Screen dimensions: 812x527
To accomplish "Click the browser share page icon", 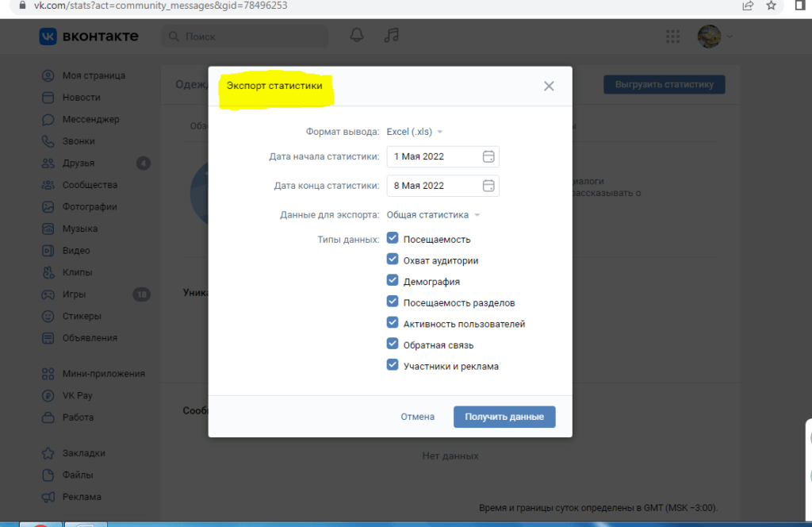I will pyautogui.click(x=748, y=6).
